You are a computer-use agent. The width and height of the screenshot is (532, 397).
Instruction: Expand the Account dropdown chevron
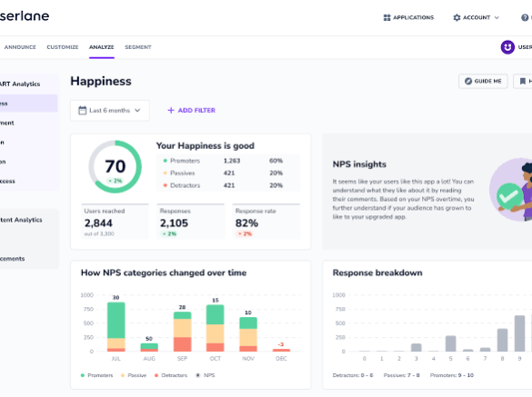click(497, 17)
